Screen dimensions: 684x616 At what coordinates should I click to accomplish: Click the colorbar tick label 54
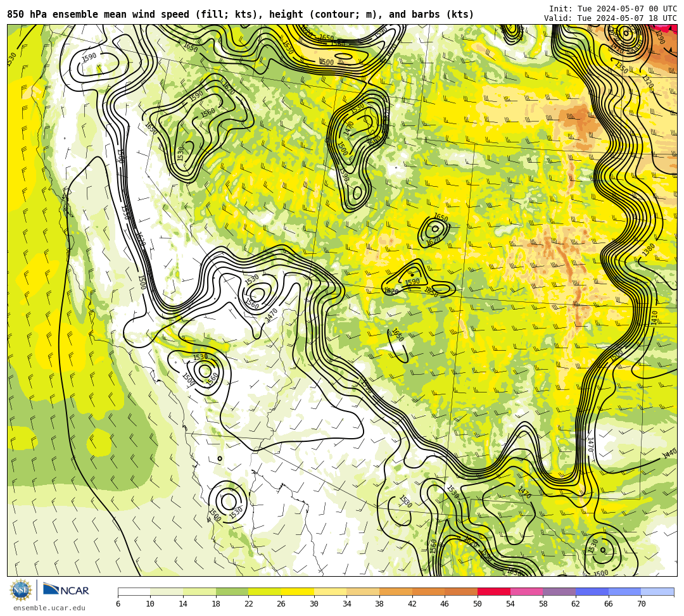(510, 604)
